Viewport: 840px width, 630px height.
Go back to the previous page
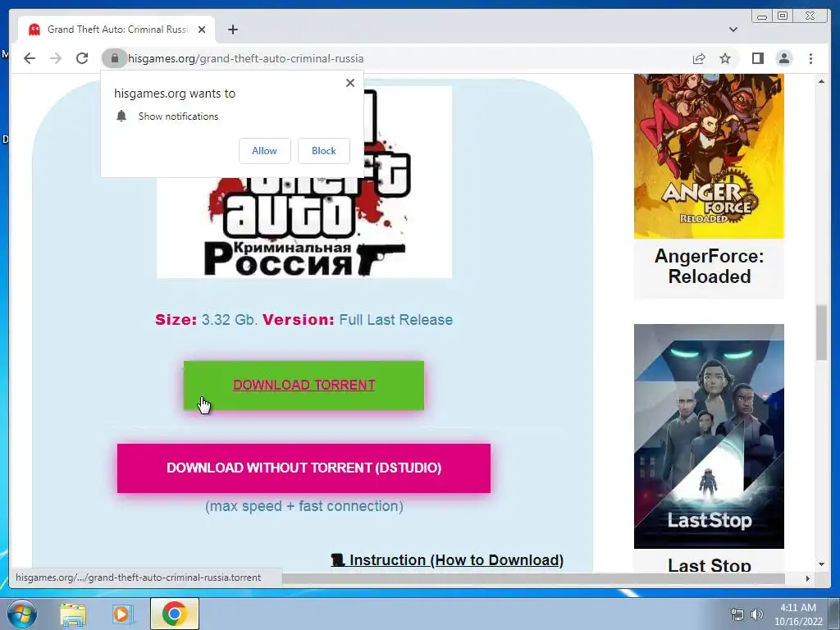(30, 58)
